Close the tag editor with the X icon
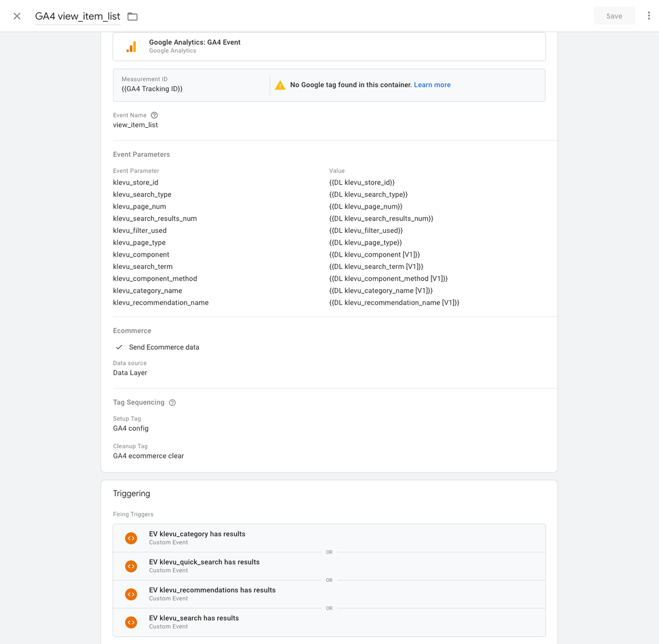 [x=17, y=16]
